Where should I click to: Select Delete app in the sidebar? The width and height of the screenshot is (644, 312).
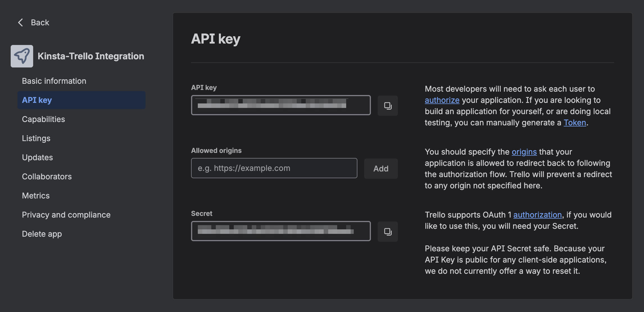click(x=42, y=234)
